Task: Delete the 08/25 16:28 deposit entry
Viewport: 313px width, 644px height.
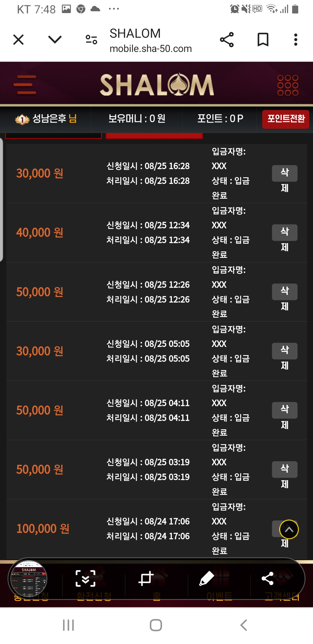Action: (x=285, y=173)
